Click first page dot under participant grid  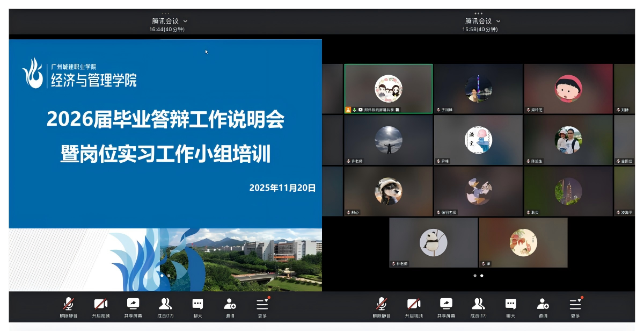coord(475,276)
